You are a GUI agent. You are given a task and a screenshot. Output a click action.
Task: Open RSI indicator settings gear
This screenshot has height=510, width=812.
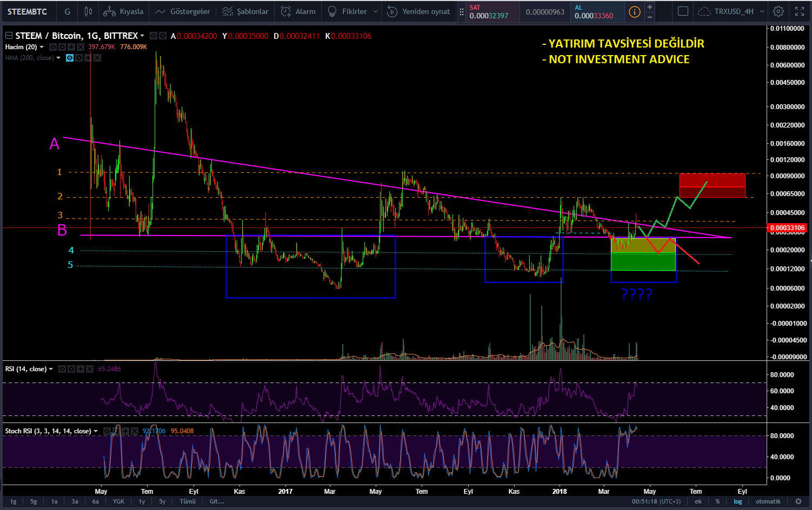click(x=71, y=369)
